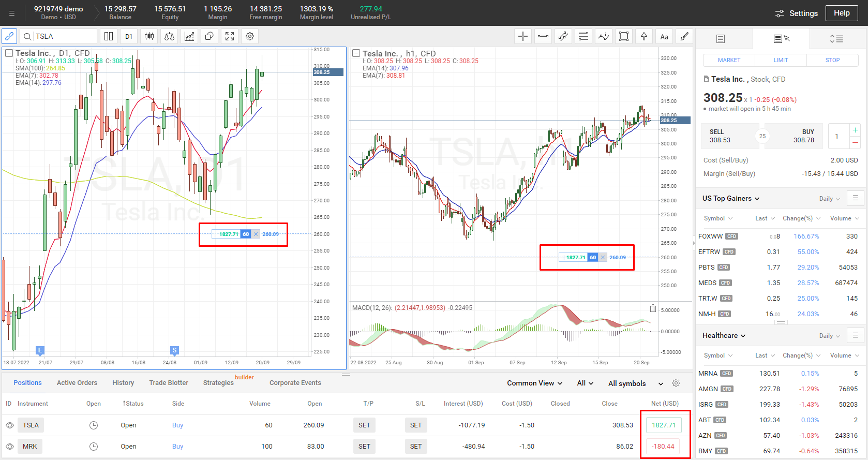Toggle the chart link icon
Screen dimensions: 868x460
point(9,36)
